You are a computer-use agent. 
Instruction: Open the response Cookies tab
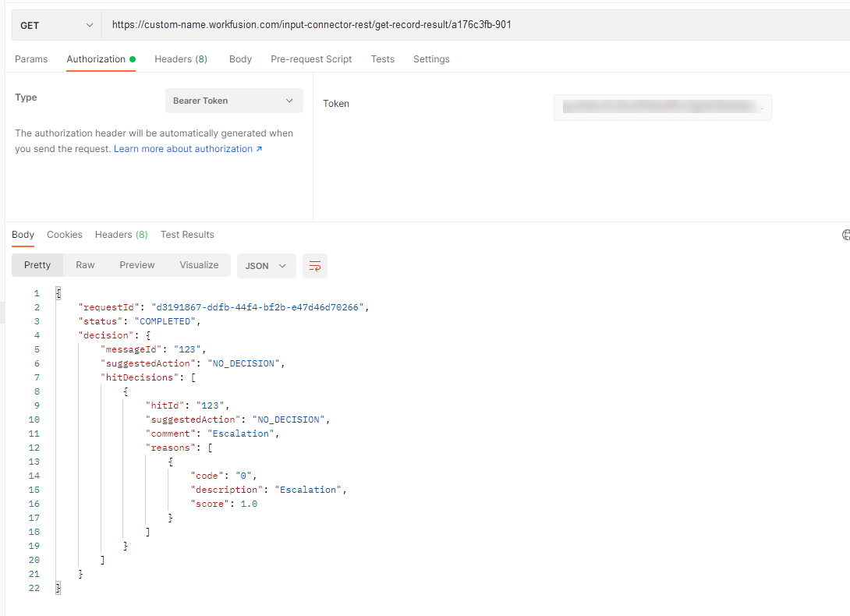[65, 235]
